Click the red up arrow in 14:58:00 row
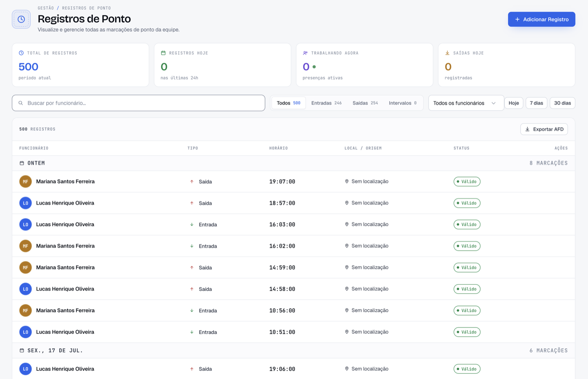The height and width of the screenshot is (379, 588). 192,289
